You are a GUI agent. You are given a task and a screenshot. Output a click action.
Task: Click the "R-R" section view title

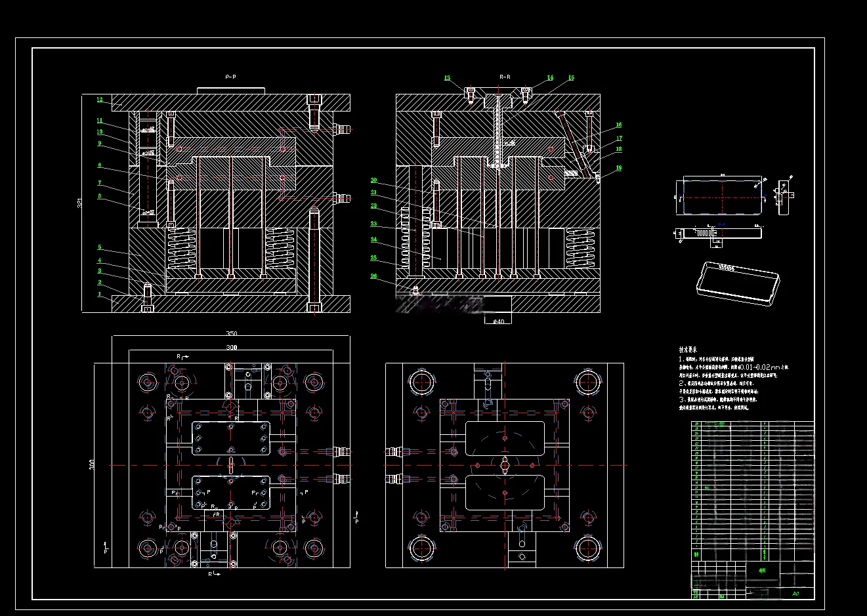505,77
